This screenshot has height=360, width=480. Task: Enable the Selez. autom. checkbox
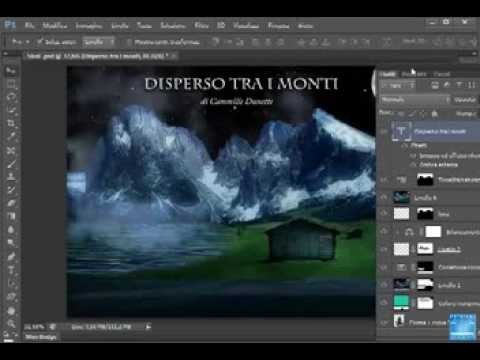pos(40,42)
